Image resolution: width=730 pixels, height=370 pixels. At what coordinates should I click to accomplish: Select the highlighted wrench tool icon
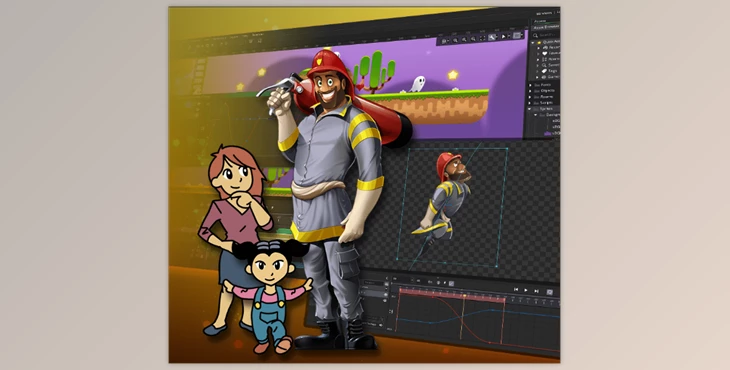pyautogui.click(x=492, y=37)
